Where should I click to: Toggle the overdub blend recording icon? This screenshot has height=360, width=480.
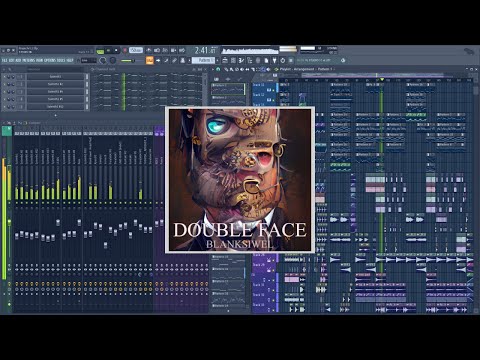(173, 51)
